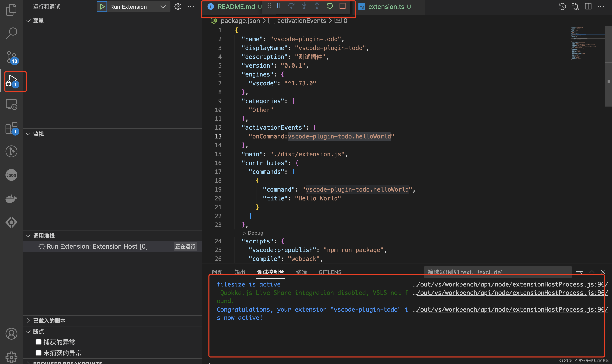Open debug view more actions ellipsis
Image resolution: width=612 pixels, height=364 pixels.
191,7
